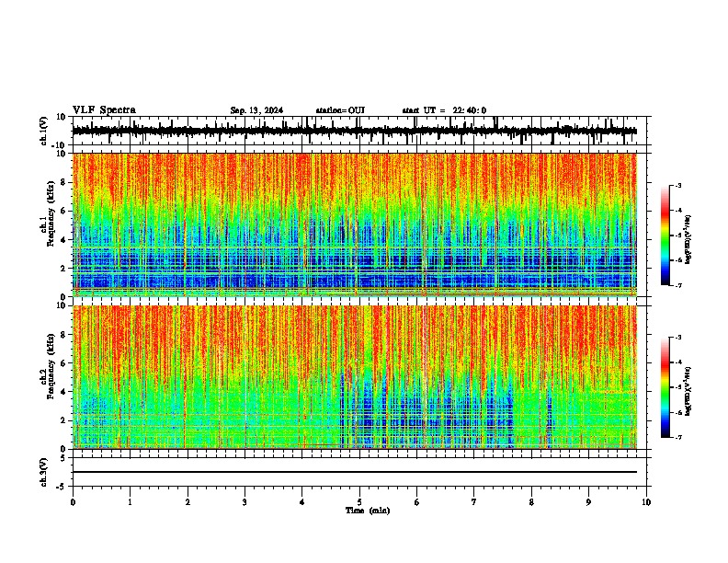Click time axis tick label "1"
This screenshot has height=563, width=728.
[x=131, y=502]
